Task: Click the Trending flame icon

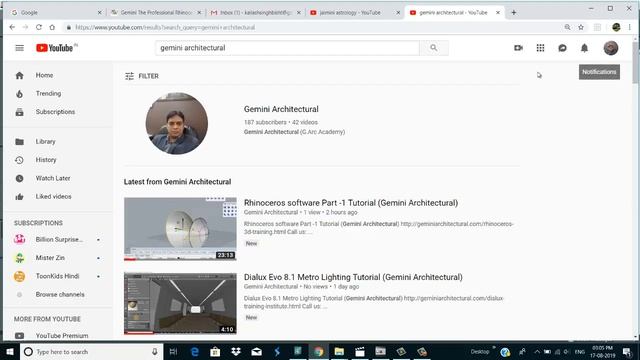Action: click(x=19, y=94)
